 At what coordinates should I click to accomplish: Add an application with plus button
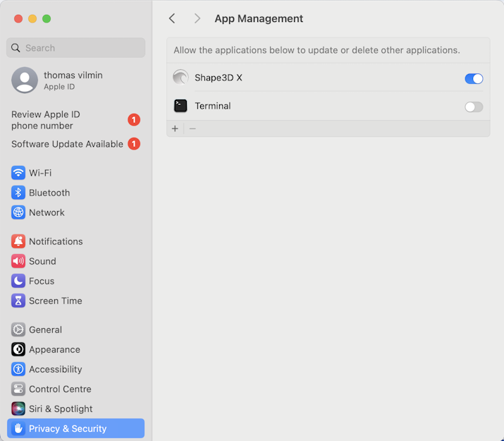click(175, 128)
